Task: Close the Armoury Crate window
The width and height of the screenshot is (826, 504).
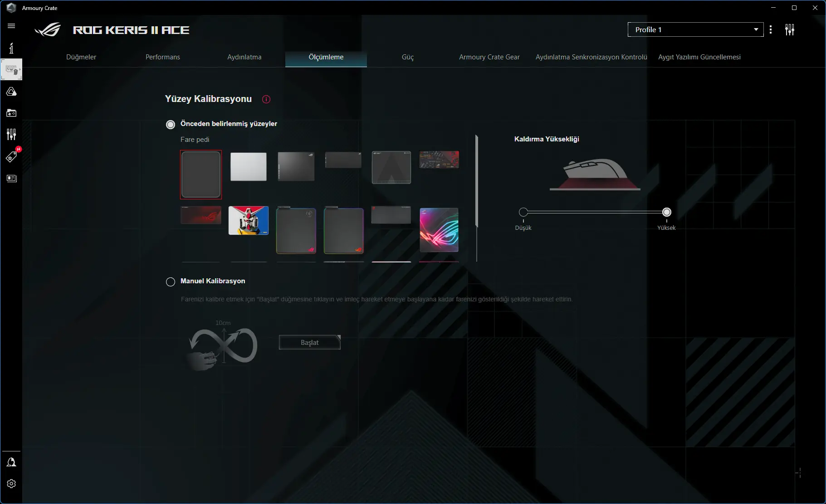Action: pos(815,8)
